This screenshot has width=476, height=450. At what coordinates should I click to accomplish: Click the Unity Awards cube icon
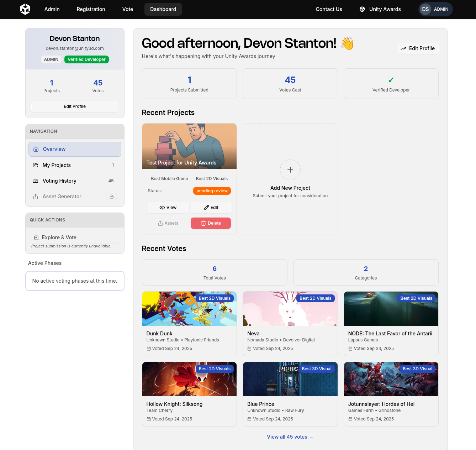362,9
